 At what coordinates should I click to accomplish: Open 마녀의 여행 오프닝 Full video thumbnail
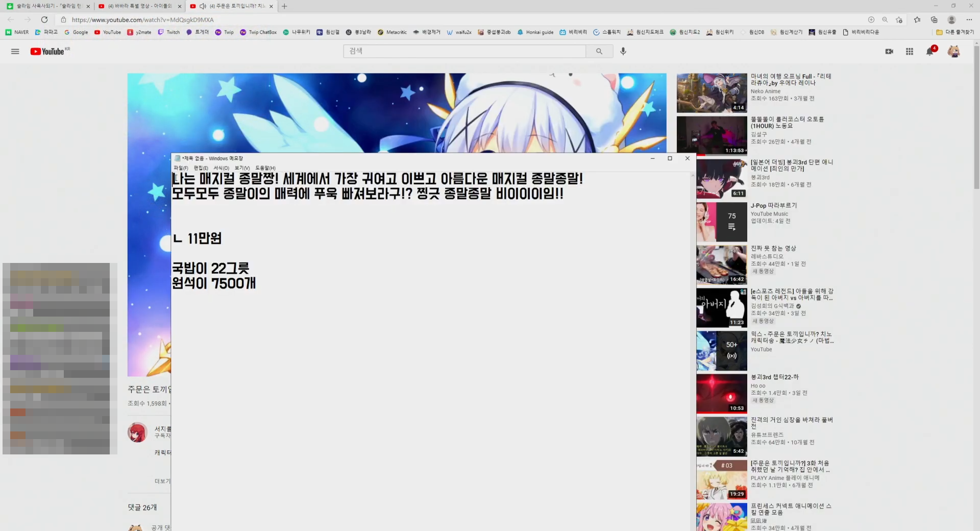tap(712, 93)
